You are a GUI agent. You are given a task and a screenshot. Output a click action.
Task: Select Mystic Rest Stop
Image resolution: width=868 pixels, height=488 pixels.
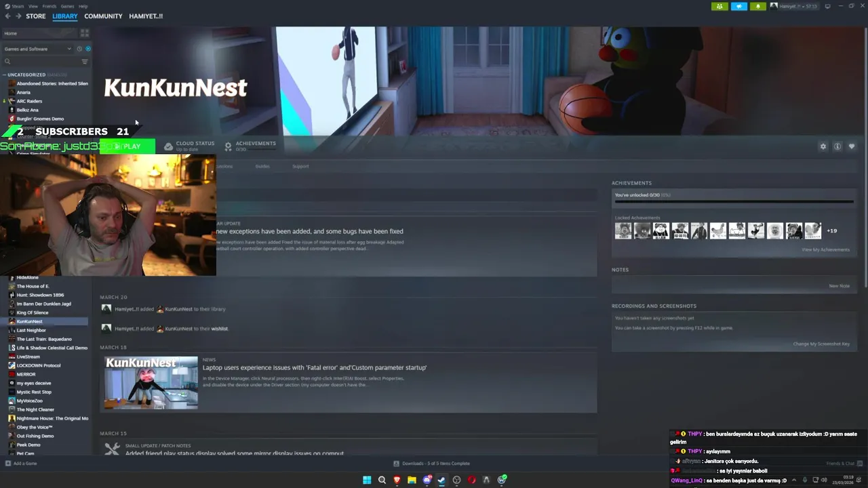pyautogui.click(x=34, y=392)
